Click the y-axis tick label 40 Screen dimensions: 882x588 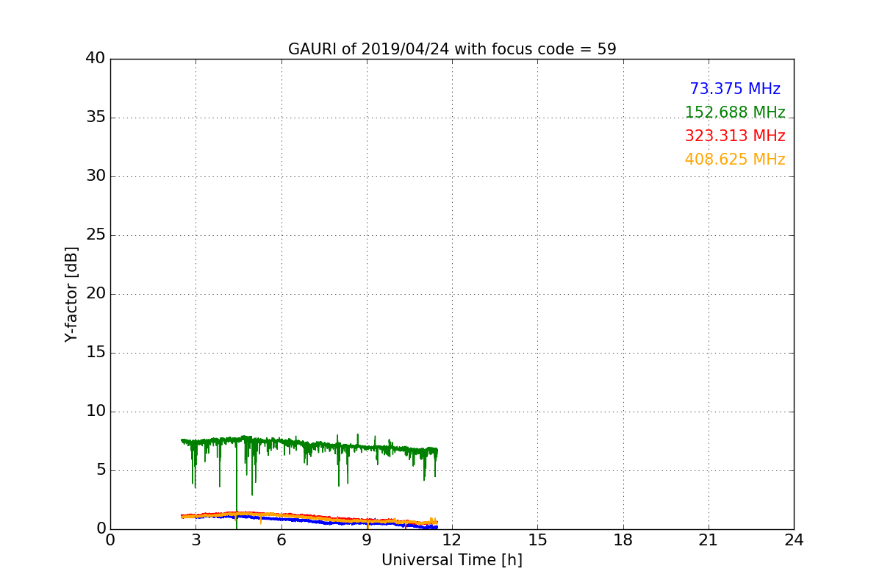pos(96,59)
